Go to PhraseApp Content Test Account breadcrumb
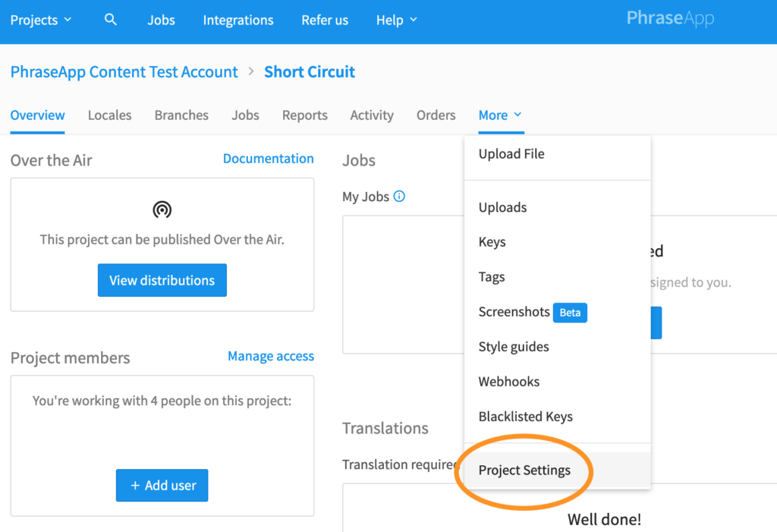This screenshot has height=532, width=777. pos(124,72)
